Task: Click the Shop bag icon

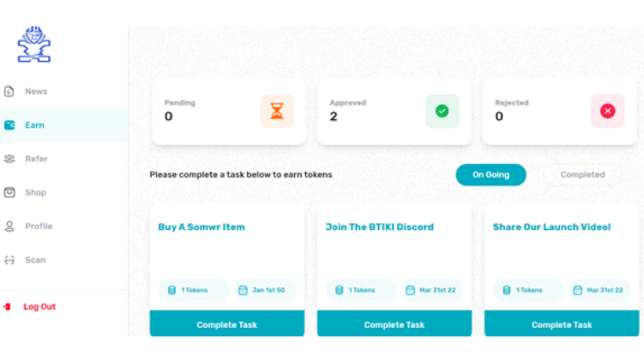Action: tap(9, 192)
